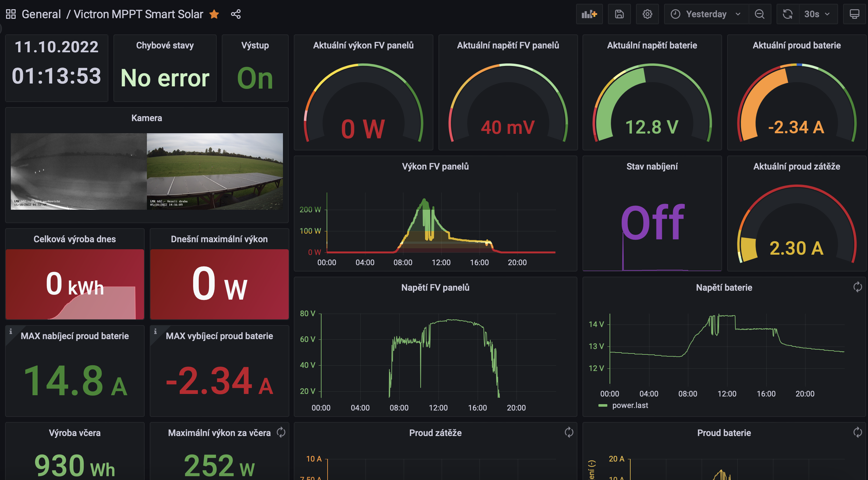
Task: Open the Výkon FV panelů panel menu
Action: pyautogui.click(x=435, y=166)
